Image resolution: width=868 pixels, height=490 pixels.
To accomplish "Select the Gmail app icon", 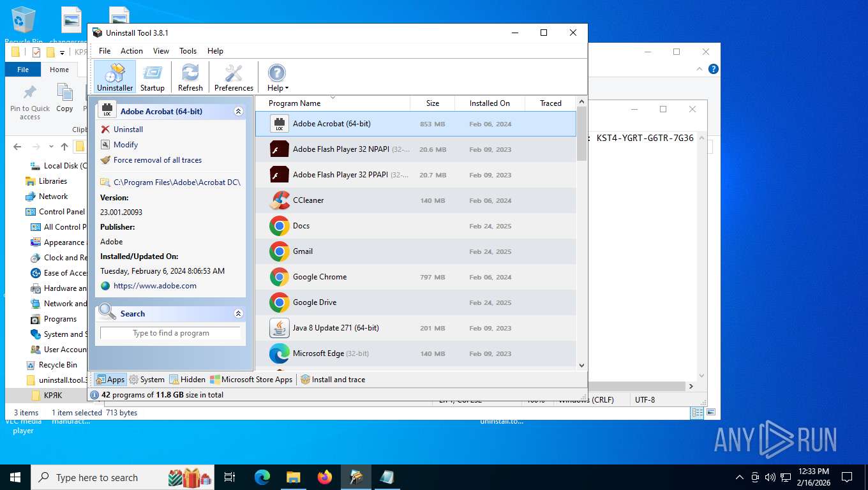I will 280,251.
